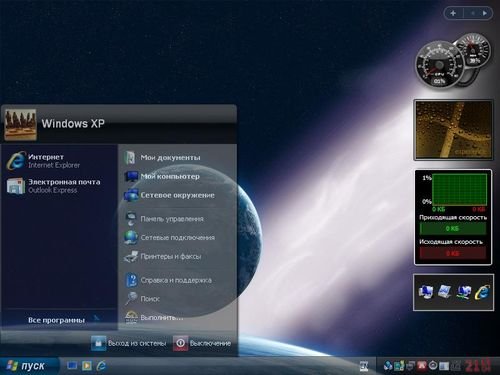This screenshot has height=375, width=500.
Task: Open Internet Explorer from the Start menu
Action: click(x=45, y=161)
